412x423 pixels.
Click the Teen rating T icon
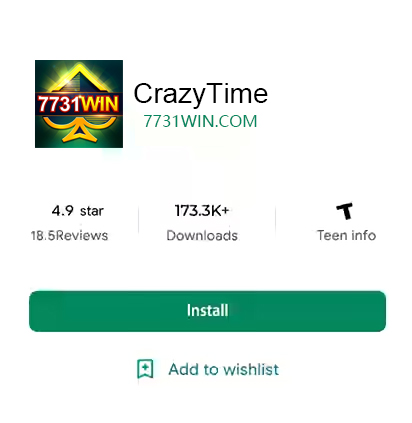344,211
